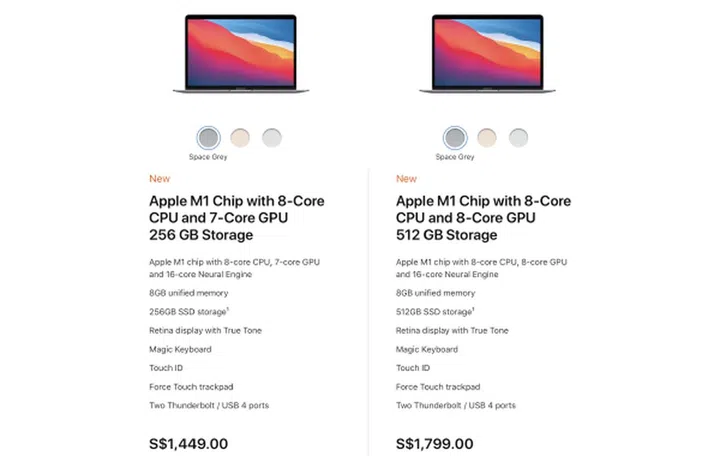The image size is (720, 456).
Task: Click the Space Grey label under left swatches
Action: (208, 157)
